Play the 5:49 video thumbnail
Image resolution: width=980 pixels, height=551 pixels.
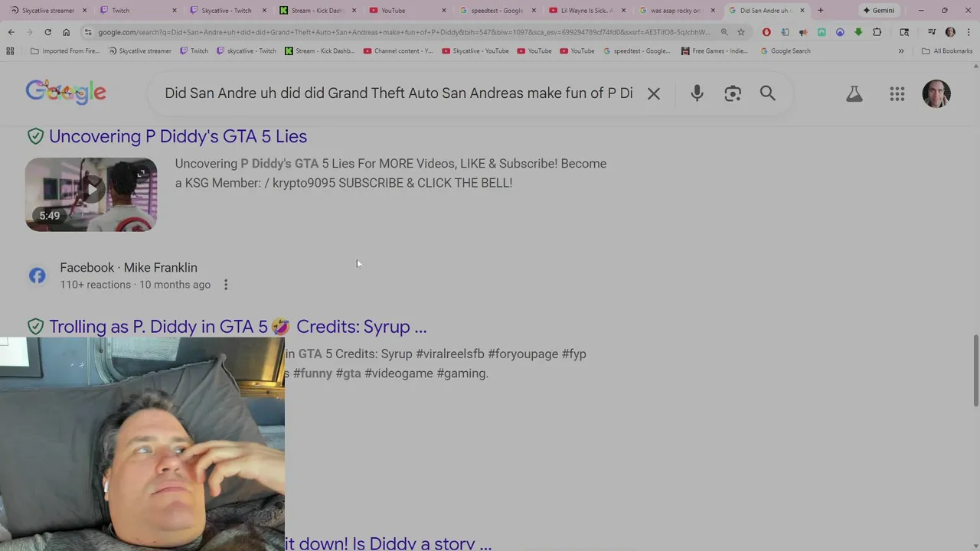tap(91, 194)
